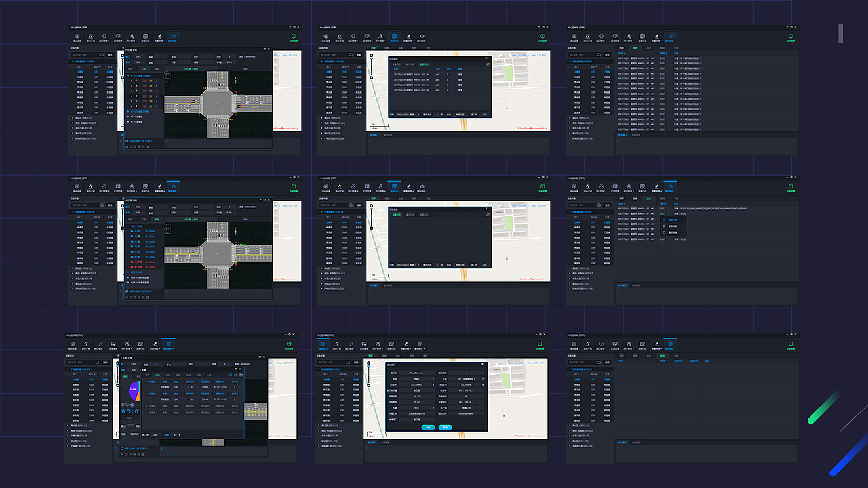Collapse expanded device group in middle-right panel sidebar
Screen dimensions: 868x488
pyautogui.click(x=570, y=212)
